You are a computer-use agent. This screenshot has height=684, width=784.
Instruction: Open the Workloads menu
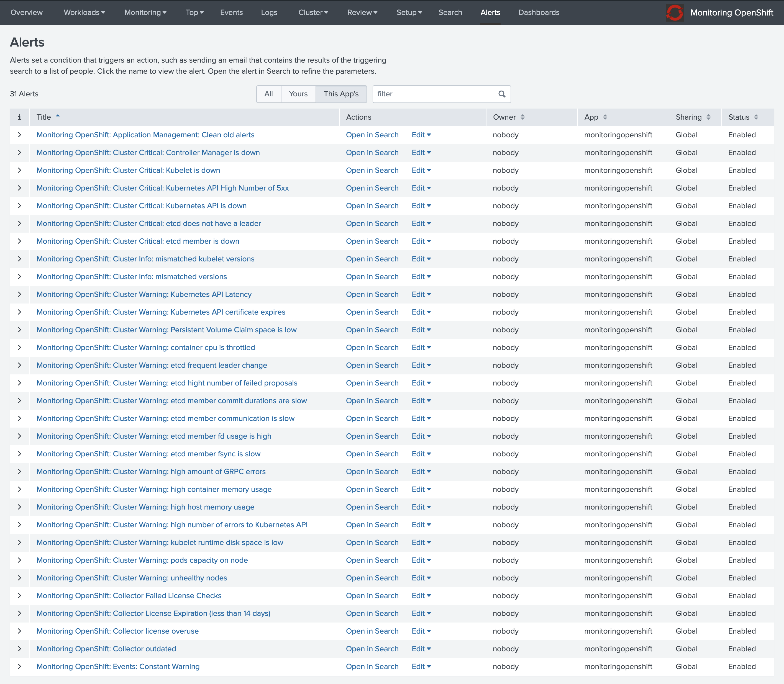(84, 12)
